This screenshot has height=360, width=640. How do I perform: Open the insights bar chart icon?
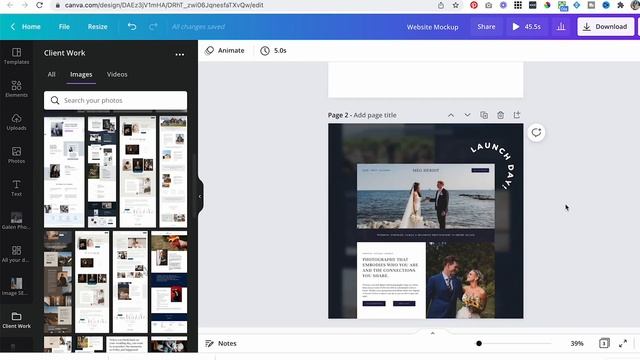(561, 27)
